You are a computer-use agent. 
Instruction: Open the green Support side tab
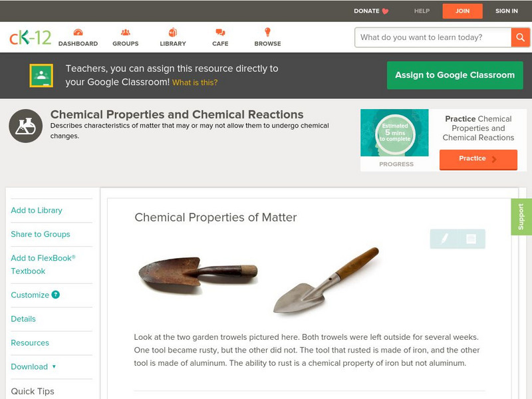pos(521,217)
